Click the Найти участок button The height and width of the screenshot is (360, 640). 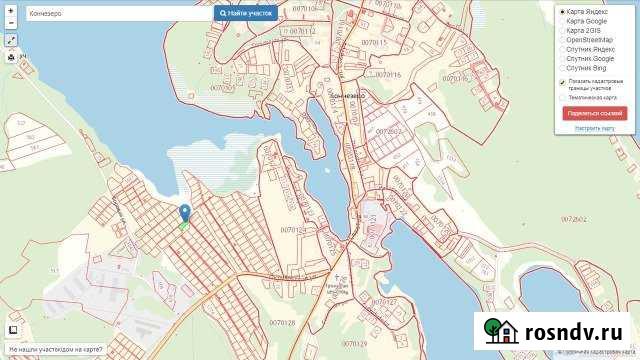pyautogui.click(x=246, y=13)
